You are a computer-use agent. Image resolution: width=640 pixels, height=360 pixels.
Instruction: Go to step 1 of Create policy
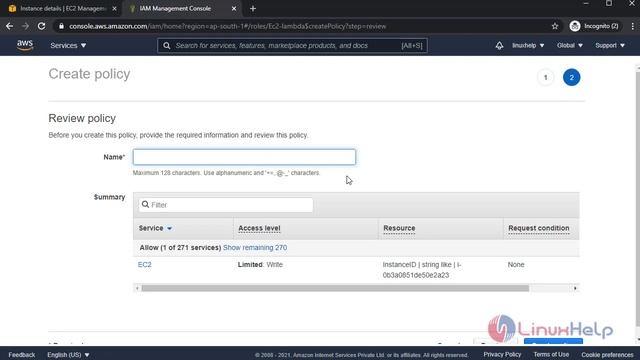pyautogui.click(x=545, y=77)
